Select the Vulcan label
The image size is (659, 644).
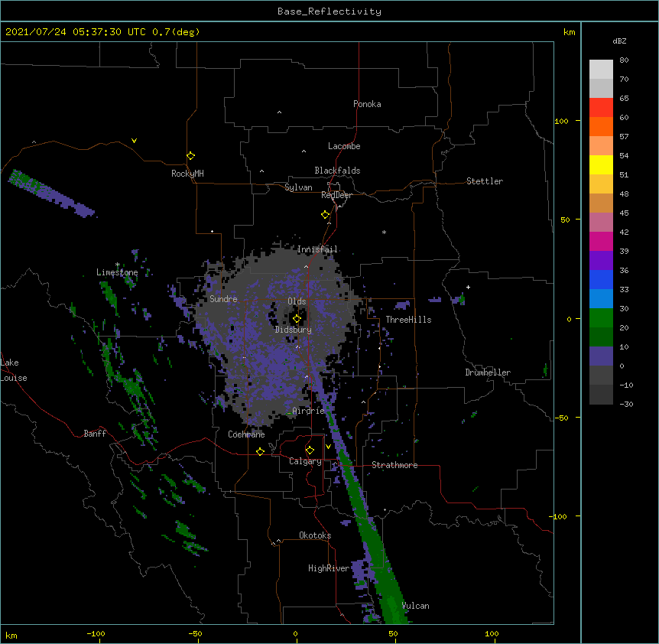click(415, 606)
